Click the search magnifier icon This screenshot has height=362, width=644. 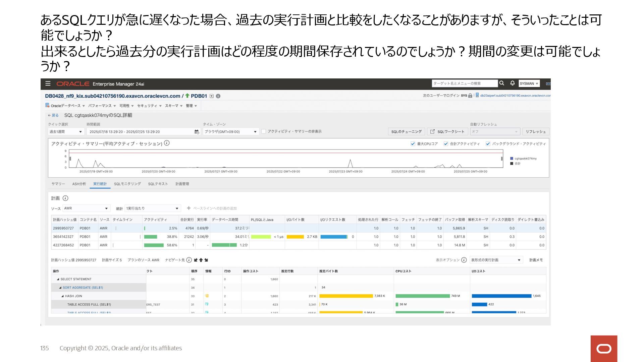click(x=502, y=83)
